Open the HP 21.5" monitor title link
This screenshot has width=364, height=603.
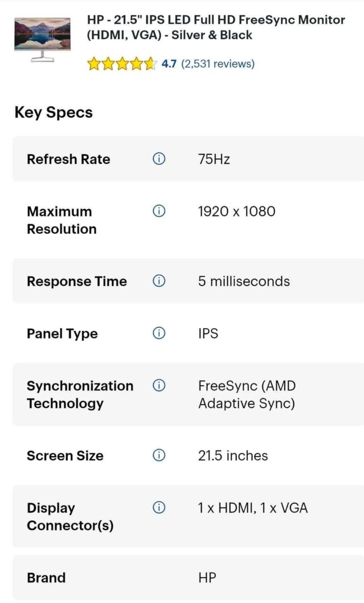216,27
